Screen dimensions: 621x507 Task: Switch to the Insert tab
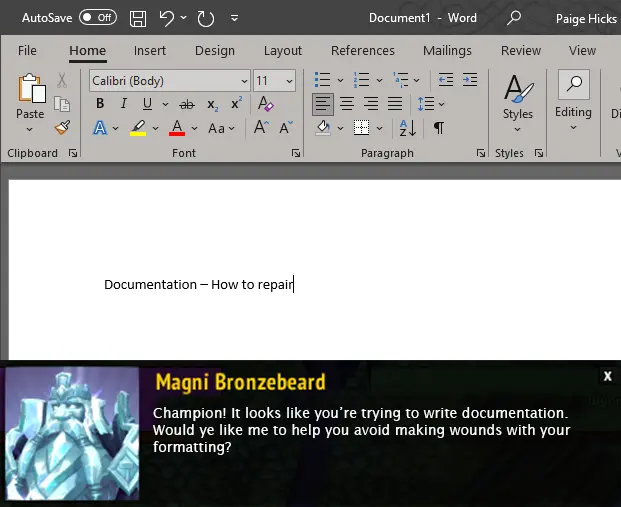click(x=150, y=50)
